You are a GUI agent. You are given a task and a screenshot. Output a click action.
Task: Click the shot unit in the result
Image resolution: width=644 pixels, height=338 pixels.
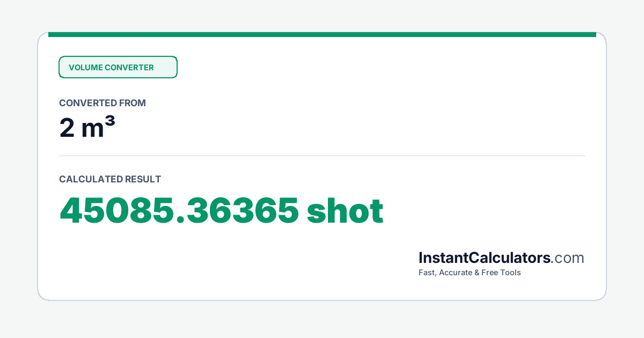(x=345, y=210)
